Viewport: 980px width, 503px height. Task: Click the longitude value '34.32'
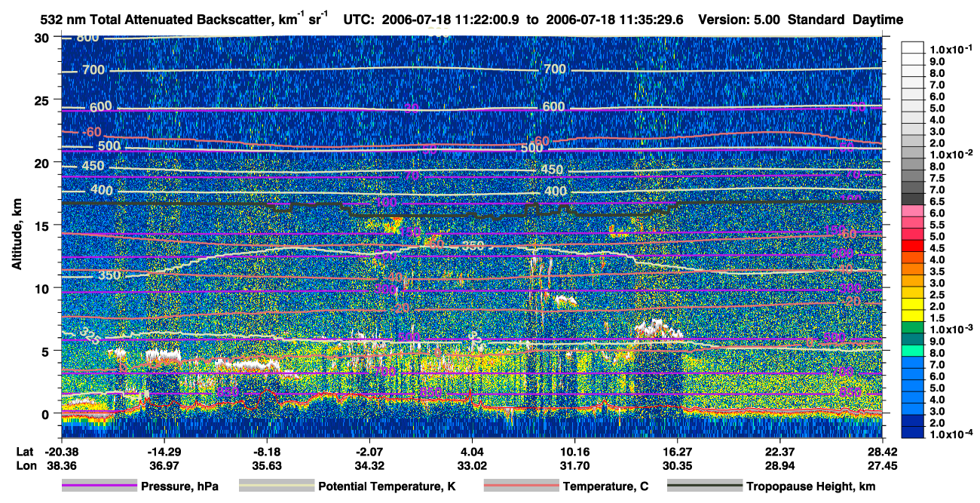pos(369,465)
